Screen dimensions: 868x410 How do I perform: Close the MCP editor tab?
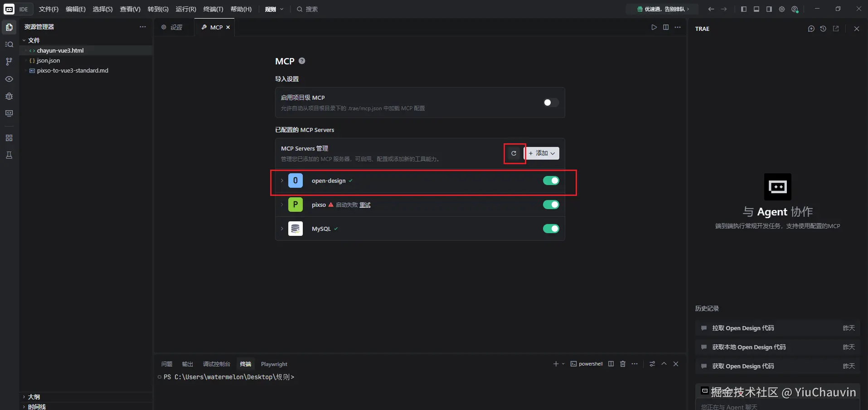(x=228, y=27)
